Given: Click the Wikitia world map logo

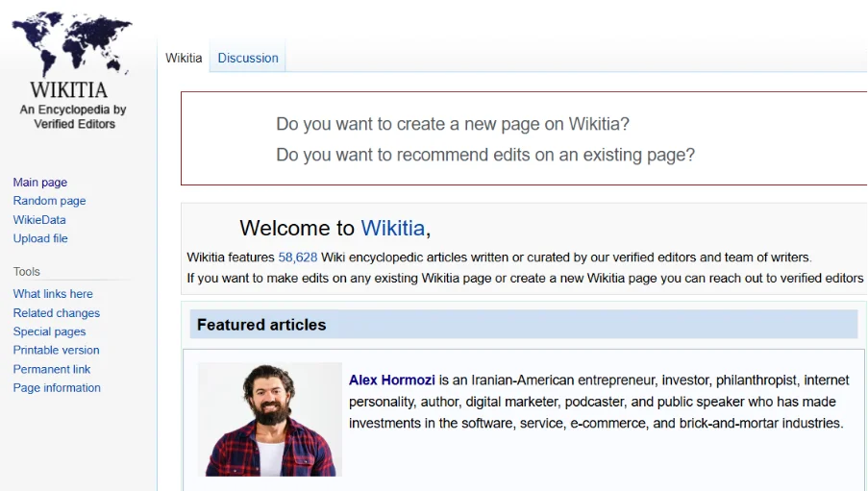Looking at the screenshot, I should tap(72, 44).
